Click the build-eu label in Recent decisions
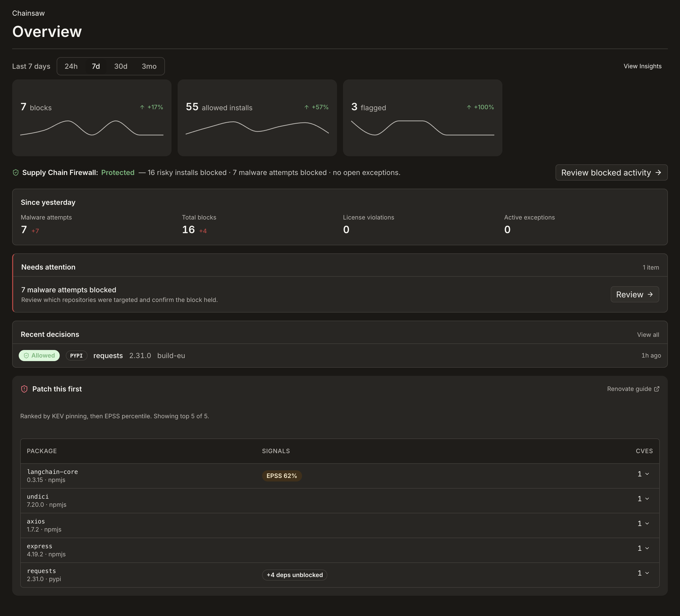Screen dimensions: 680x616 [x=171, y=356]
